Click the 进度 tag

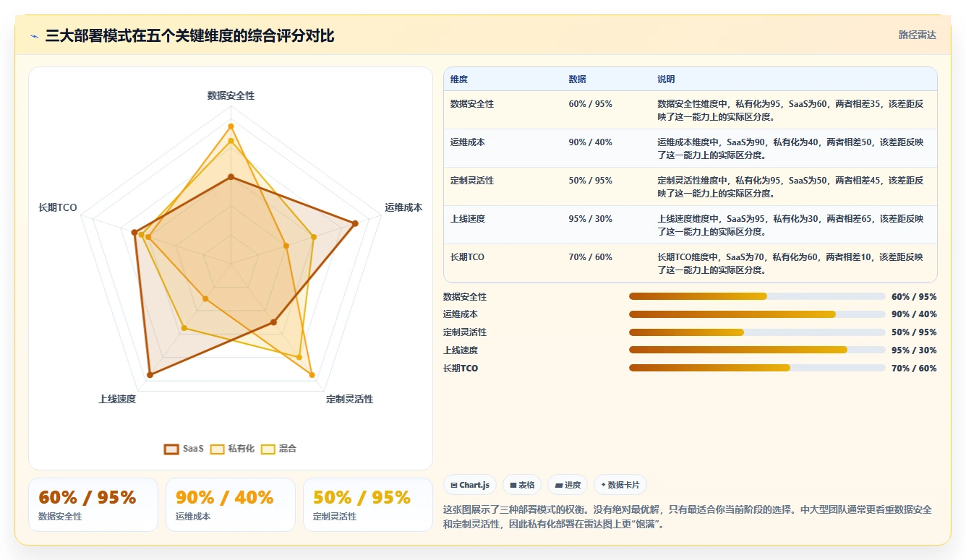[x=568, y=485]
